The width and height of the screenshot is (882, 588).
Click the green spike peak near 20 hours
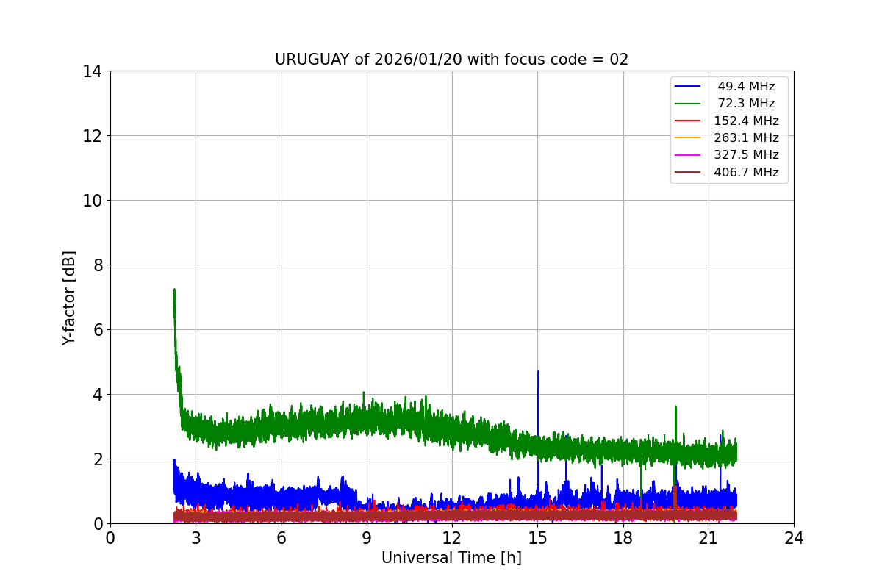coord(675,406)
